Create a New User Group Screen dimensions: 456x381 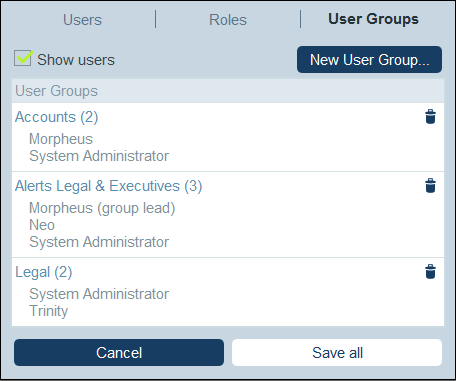click(369, 60)
